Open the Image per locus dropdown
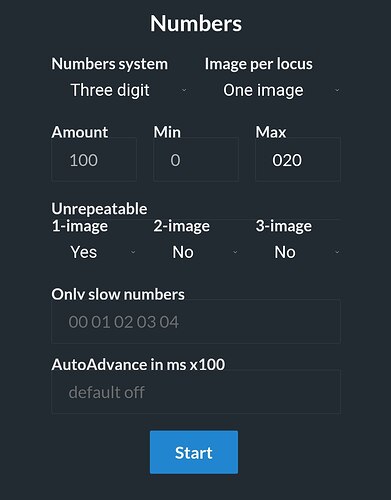 point(273,90)
